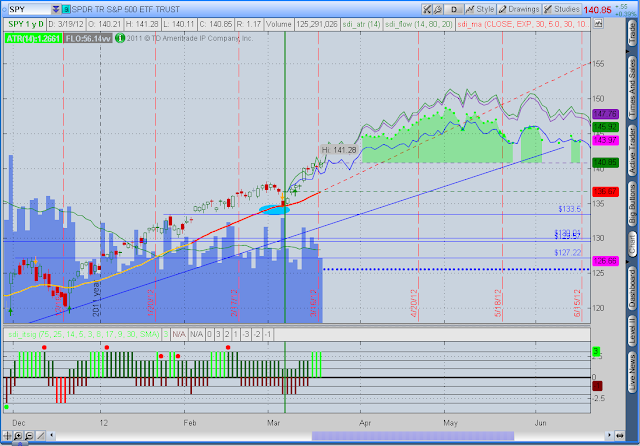This screenshot has width=640, height=446.
Task: Select the sdi_atr (14) study label
Action: point(361,24)
